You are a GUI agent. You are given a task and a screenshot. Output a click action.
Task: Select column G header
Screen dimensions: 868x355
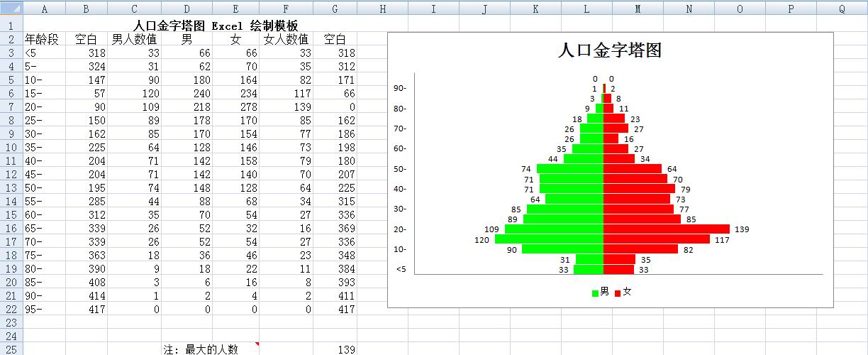pos(335,9)
